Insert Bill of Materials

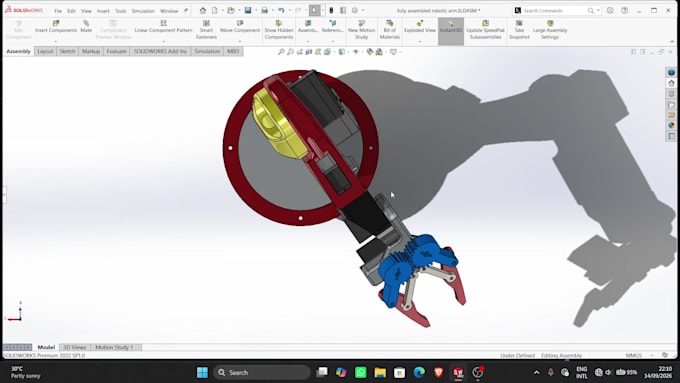(x=389, y=29)
